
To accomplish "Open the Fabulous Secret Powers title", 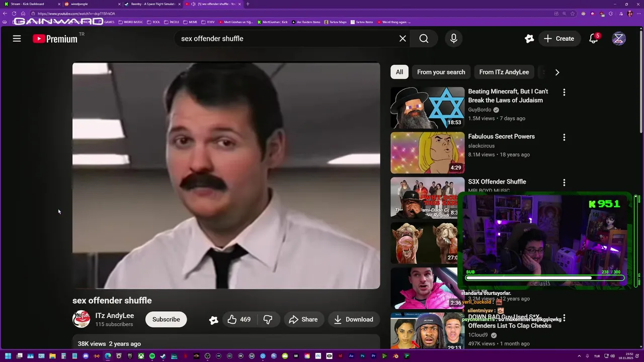I will coord(501,136).
